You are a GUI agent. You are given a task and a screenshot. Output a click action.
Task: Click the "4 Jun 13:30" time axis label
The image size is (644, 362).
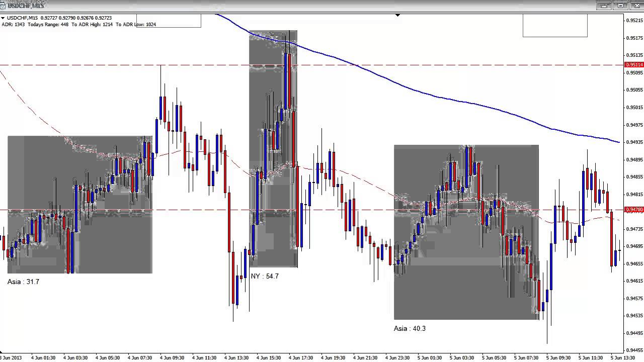click(x=236, y=358)
